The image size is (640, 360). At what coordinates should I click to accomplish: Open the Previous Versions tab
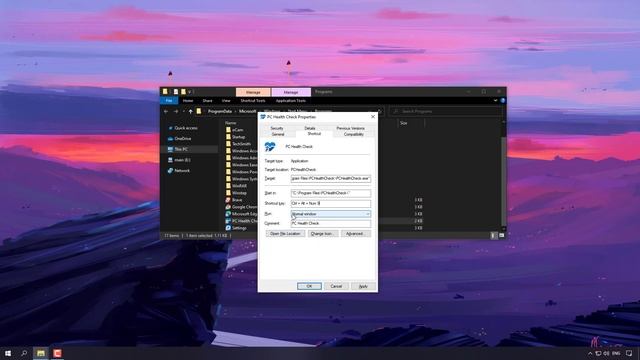[x=350, y=128]
